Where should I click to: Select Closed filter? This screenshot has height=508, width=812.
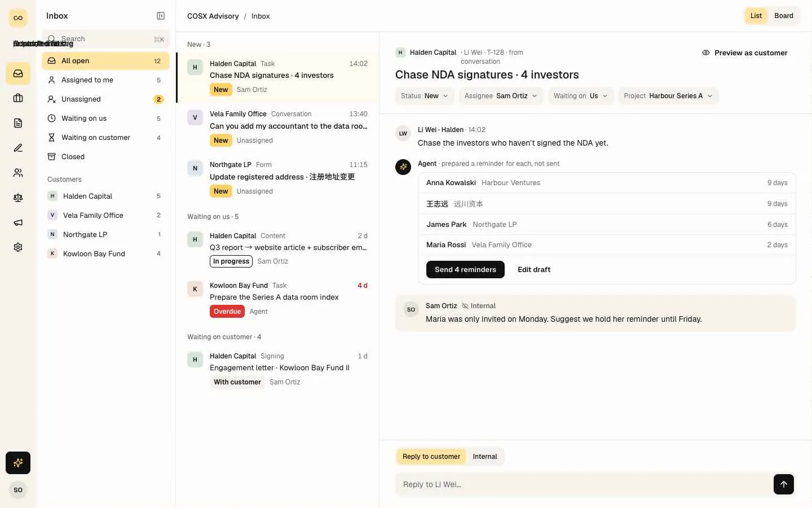pyautogui.click(x=105, y=157)
